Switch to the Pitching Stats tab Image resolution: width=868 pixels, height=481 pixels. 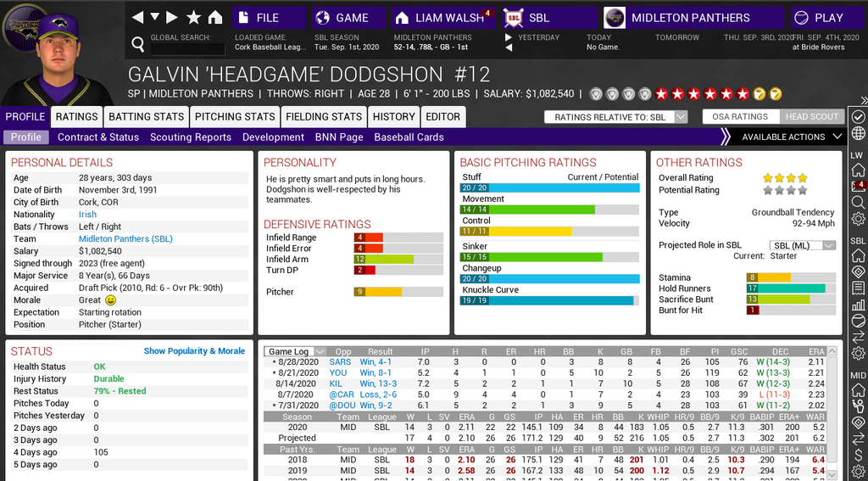[235, 117]
